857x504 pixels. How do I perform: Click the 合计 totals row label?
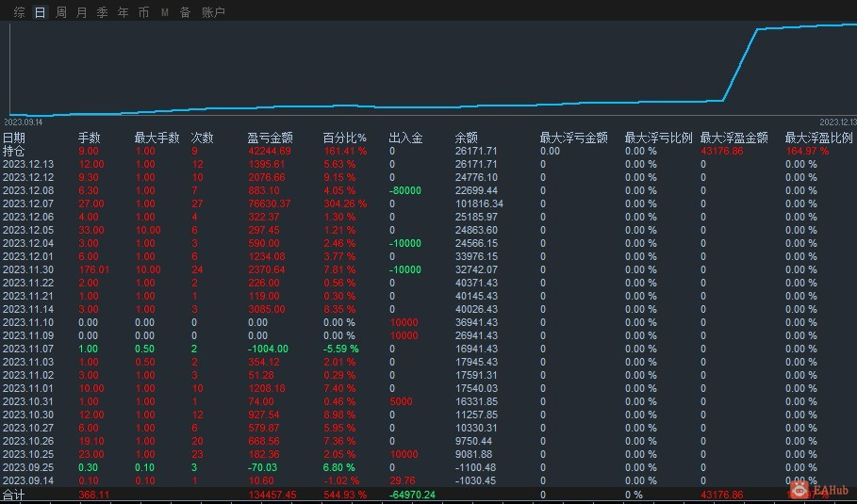[x=13, y=495]
